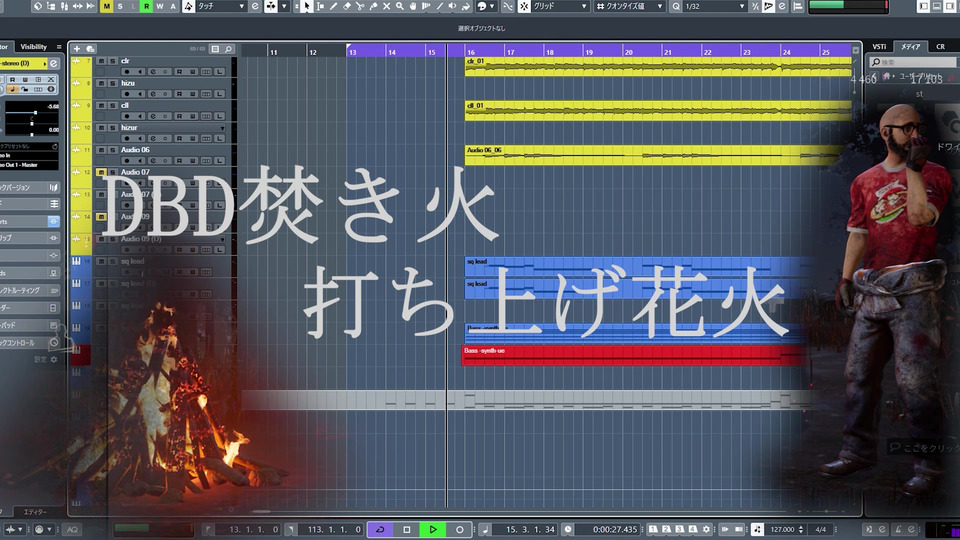Open auto-scroll settings dropdown arrow

tap(284, 6)
